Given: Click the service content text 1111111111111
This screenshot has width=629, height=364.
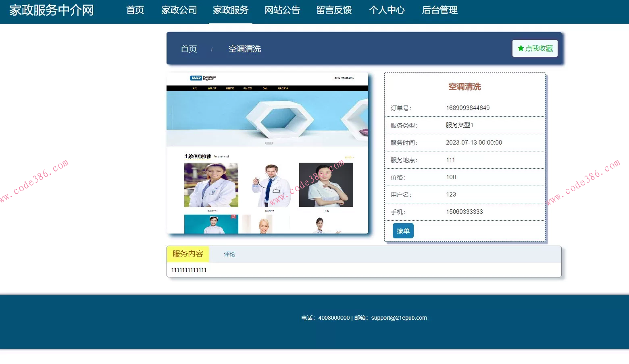Looking at the screenshot, I should click(189, 270).
